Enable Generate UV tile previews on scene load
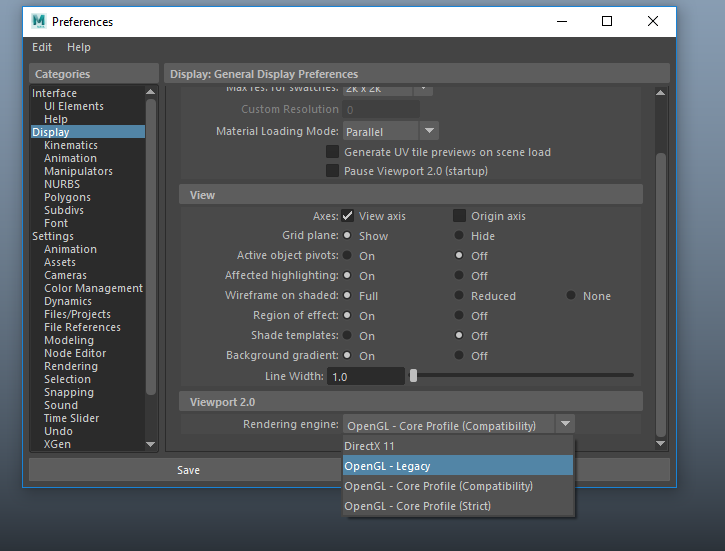 point(332,152)
